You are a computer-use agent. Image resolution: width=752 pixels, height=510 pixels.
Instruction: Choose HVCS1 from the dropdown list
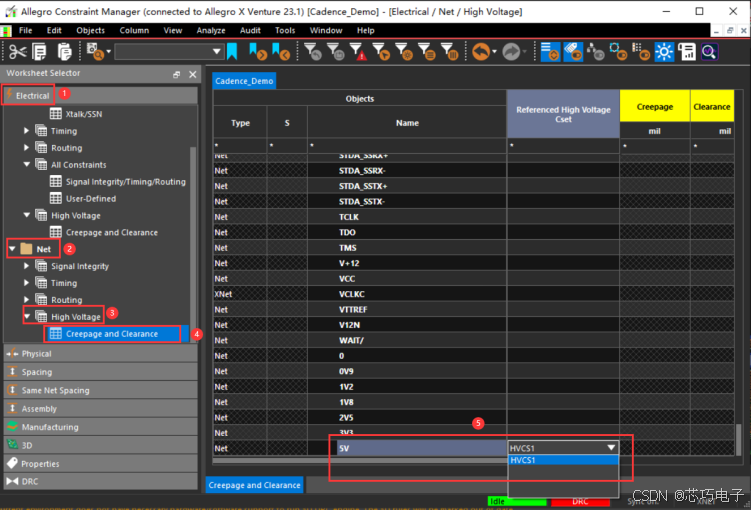(563, 460)
